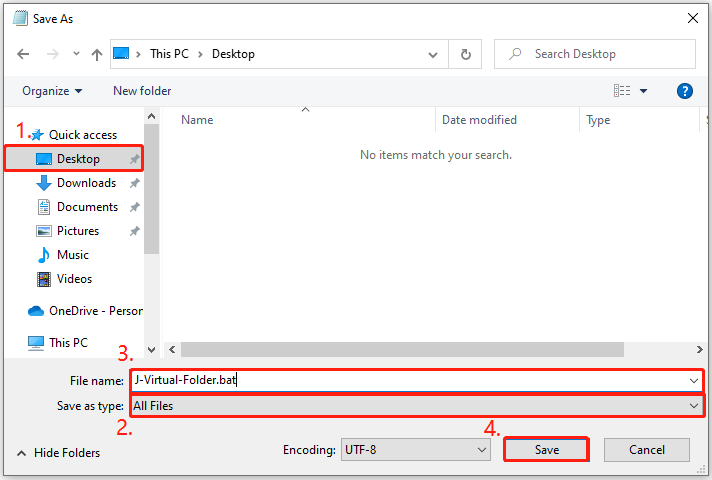Viewport: 712px width, 480px height.
Task: Sort by the Name column header
Action: (x=197, y=120)
